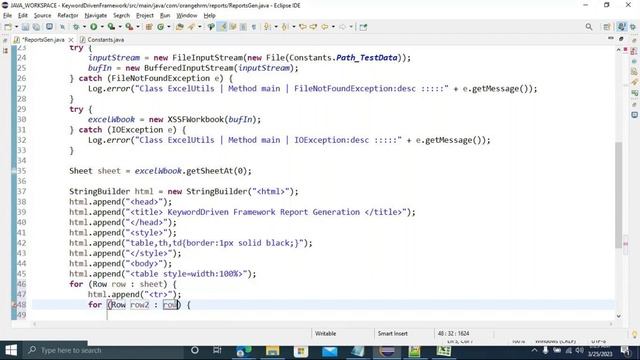Open the Windows Start menu
Viewport: 640px width, 360px height.
(10, 350)
